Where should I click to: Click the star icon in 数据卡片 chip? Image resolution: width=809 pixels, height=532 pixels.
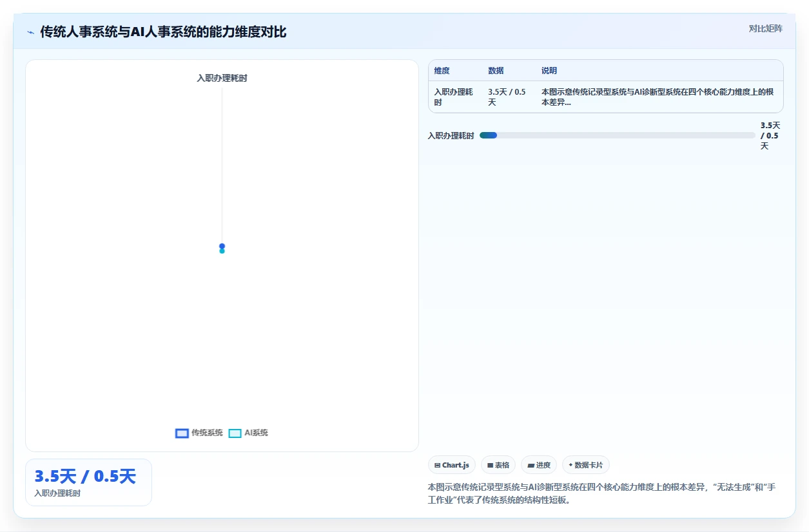(570, 465)
